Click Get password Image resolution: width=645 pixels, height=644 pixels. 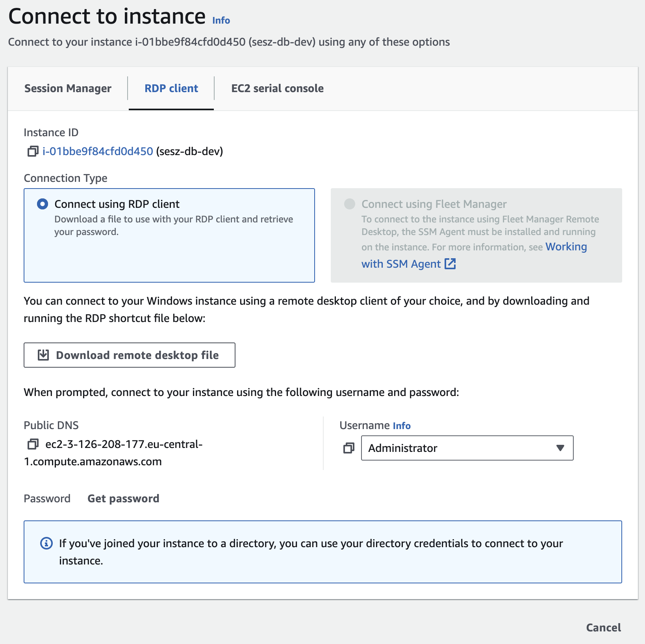click(123, 498)
